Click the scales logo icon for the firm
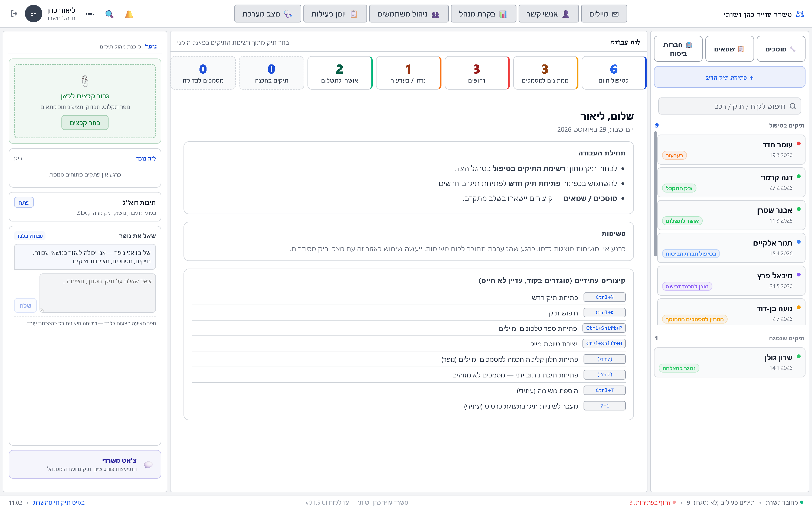Image resolution: width=812 pixels, height=509 pixels. [x=800, y=14]
